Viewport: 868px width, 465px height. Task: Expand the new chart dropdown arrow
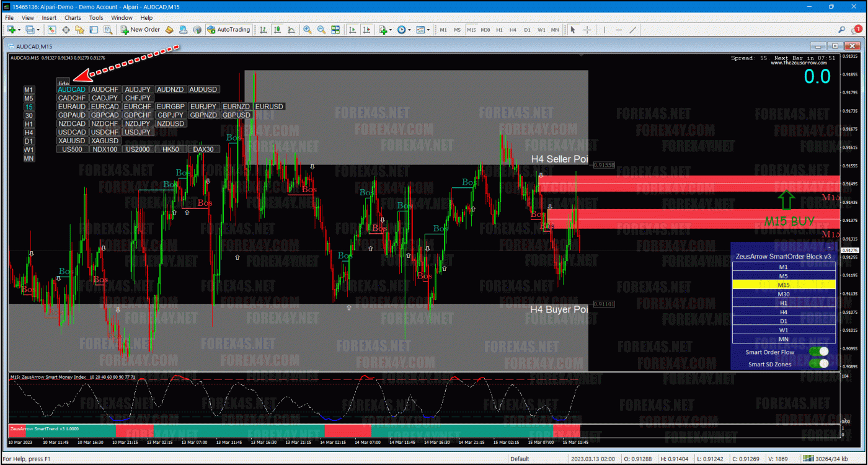pyautogui.click(x=20, y=30)
